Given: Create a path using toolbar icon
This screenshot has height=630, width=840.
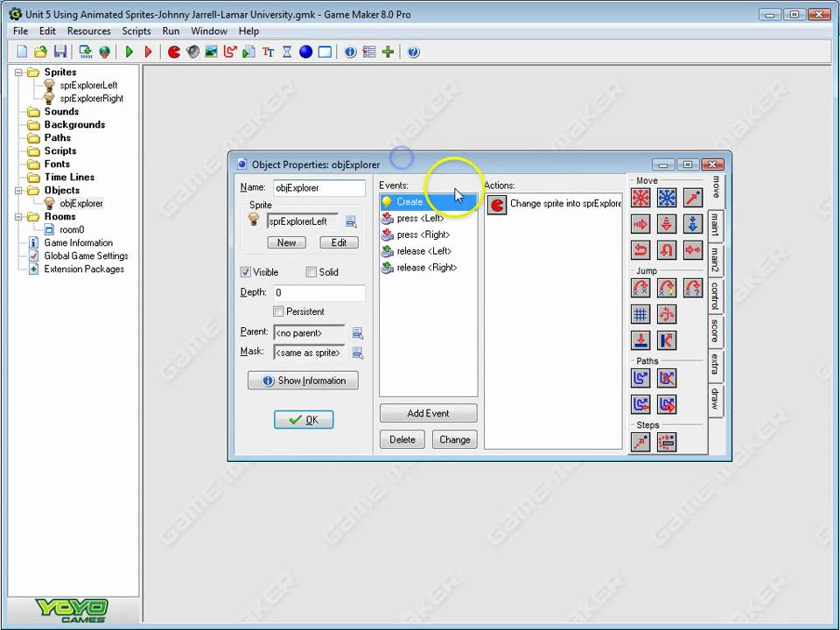Looking at the screenshot, I should tap(230, 52).
